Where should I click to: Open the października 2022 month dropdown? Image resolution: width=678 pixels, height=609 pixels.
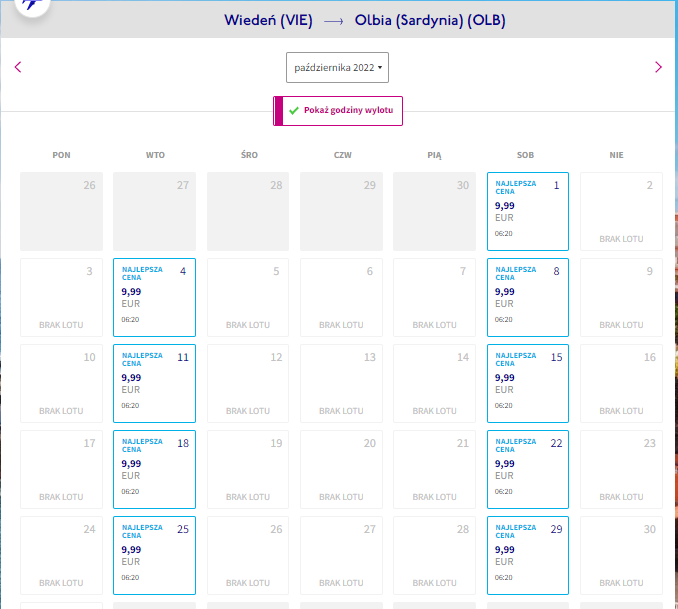(x=337, y=67)
